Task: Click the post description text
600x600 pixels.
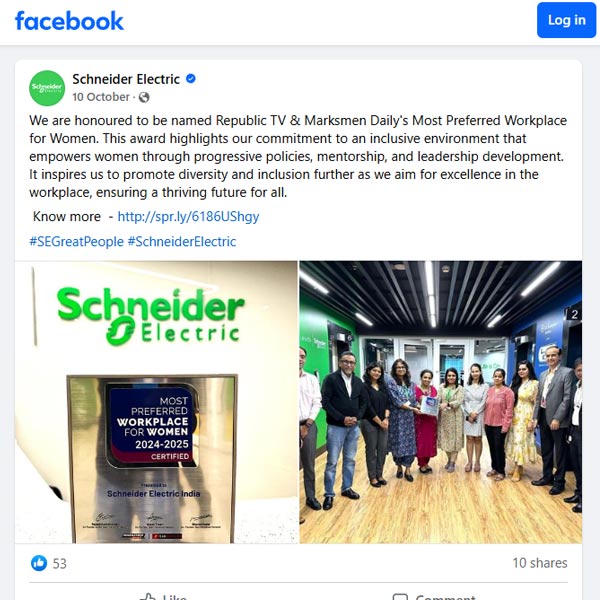Action: pos(298,157)
